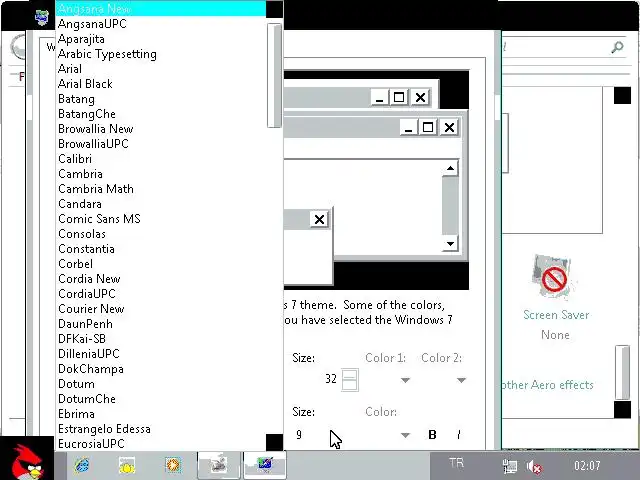Pick BatangChe from font list
This screenshot has height=480, width=640.
161,114
